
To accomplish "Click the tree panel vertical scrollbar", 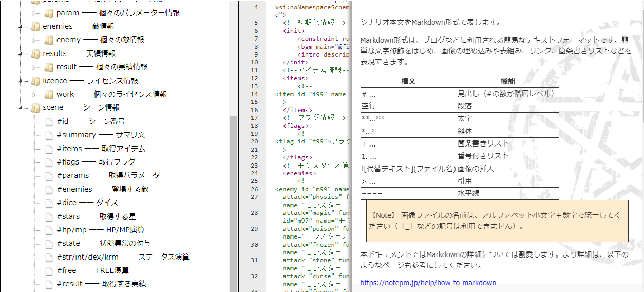I will pyautogui.click(x=233, y=203).
